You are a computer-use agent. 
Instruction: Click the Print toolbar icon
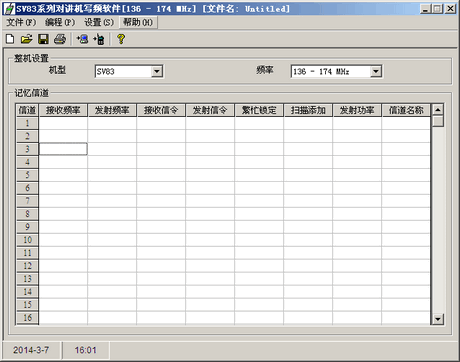(60, 39)
